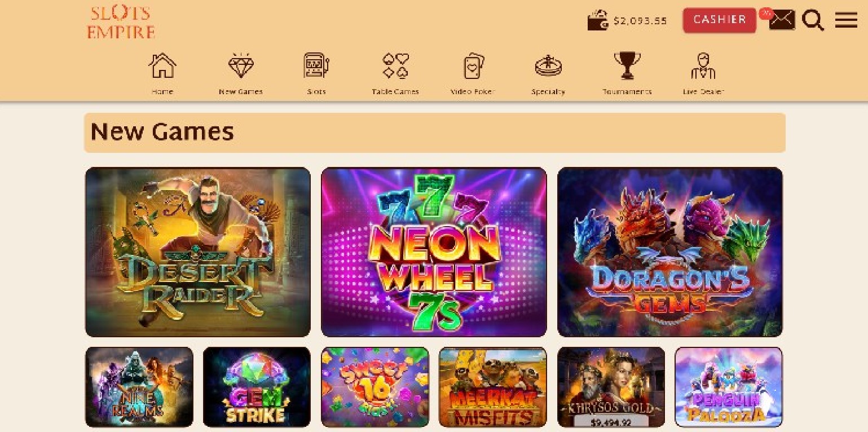
Task: Open the envelope messages icon
Action: click(782, 20)
